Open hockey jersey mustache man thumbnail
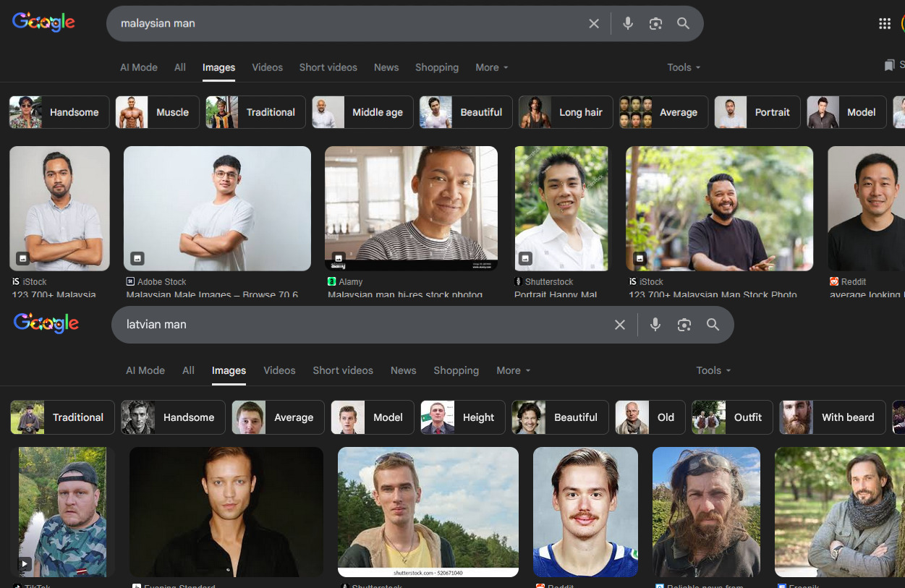The width and height of the screenshot is (905, 588). [585, 512]
